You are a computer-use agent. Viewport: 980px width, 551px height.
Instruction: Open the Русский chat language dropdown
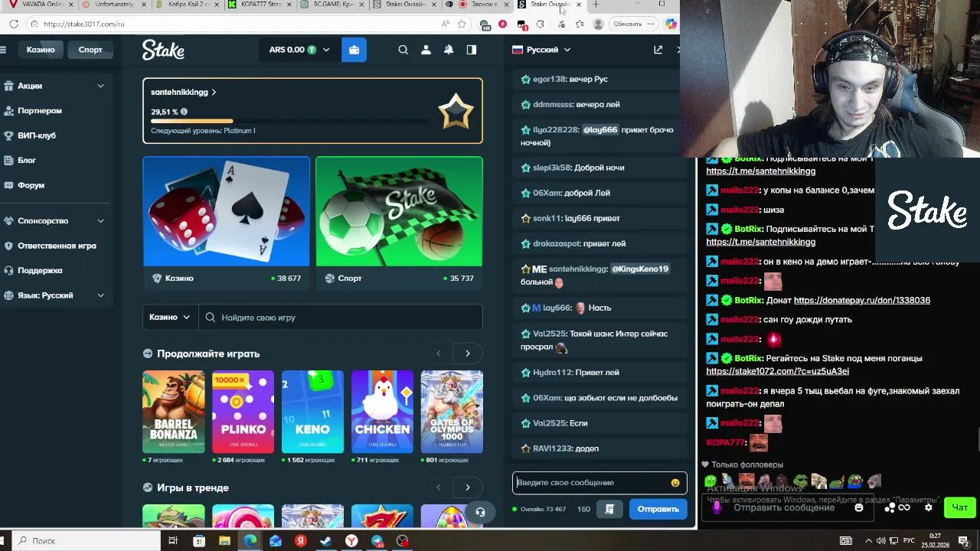pyautogui.click(x=541, y=50)
